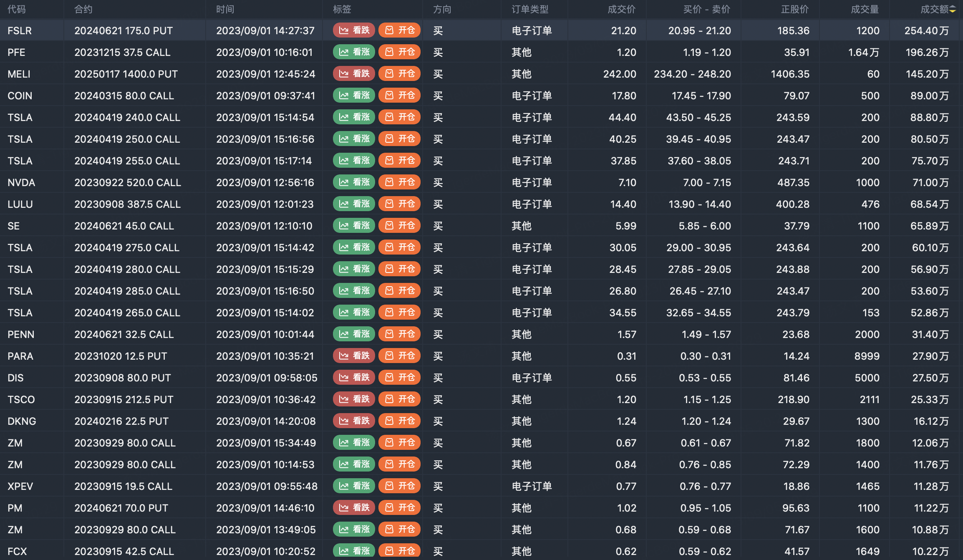963x560 pixels.
Task: Click the 开仓 tag in DKNG row
Action: 399,421
